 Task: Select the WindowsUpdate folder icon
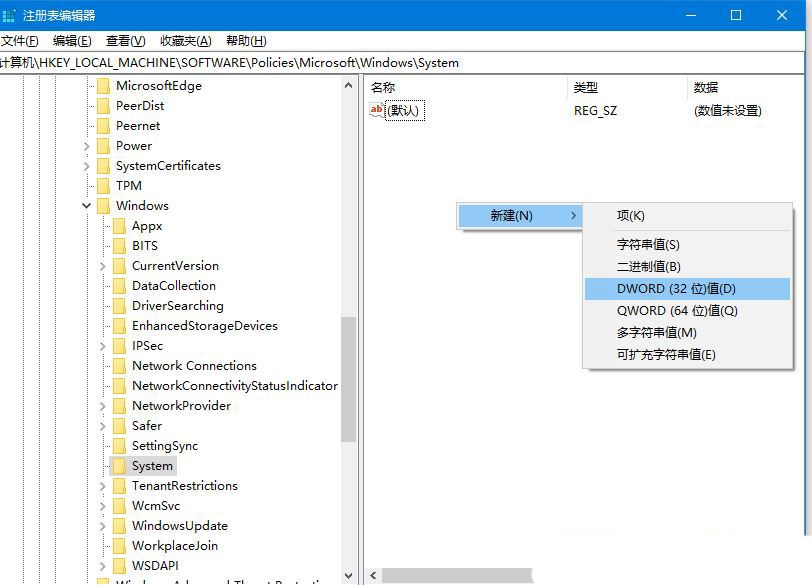119,526
